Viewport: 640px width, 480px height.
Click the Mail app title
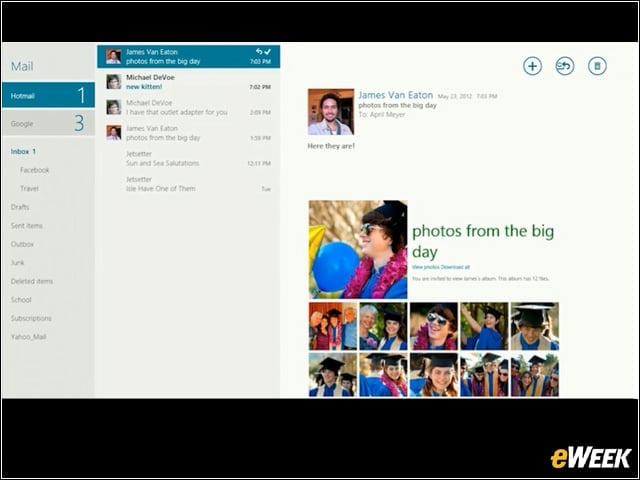[x=22, y=66]
